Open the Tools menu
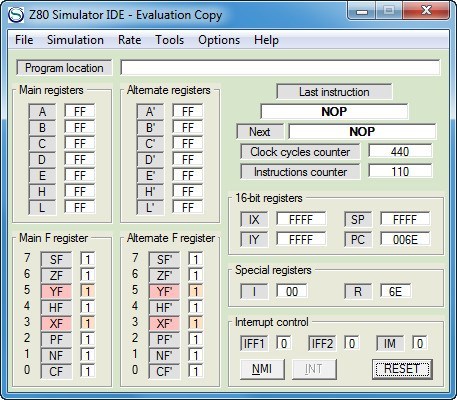 click(170, 40)
